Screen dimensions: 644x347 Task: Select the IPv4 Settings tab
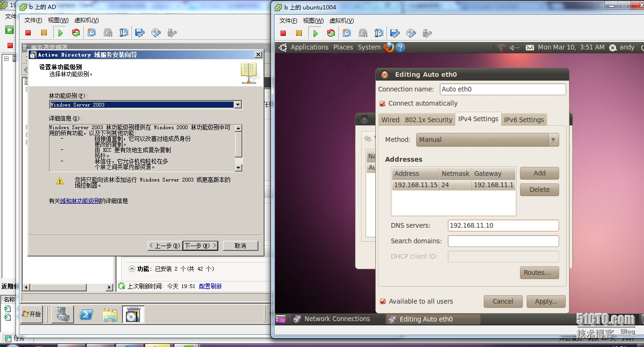[x=478, y=119]
